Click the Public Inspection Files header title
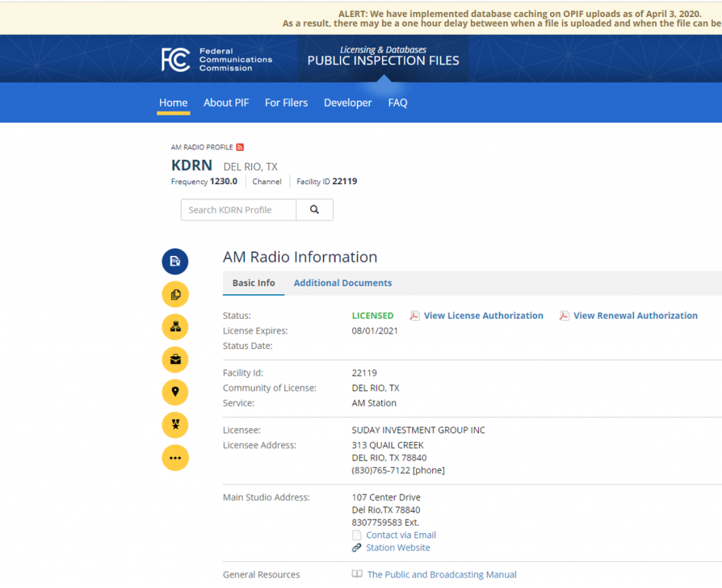Image resolution: width=722 pixels, height=588 pixels. pyautogui.click(x=383, y=61)
